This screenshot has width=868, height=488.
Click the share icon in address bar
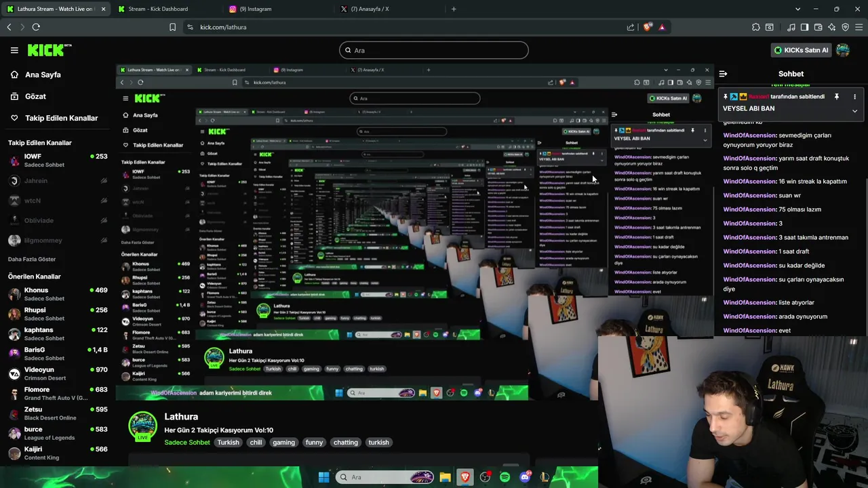[631, 27]
